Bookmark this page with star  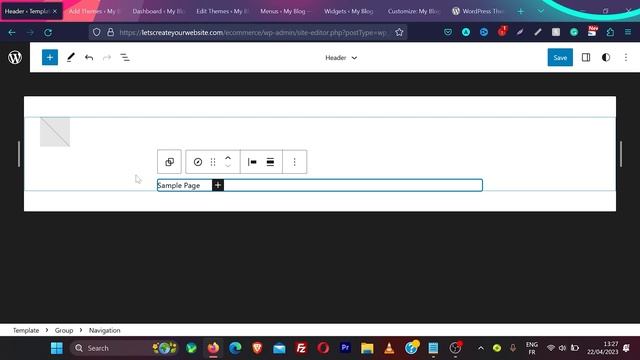[x=399, y=32]
